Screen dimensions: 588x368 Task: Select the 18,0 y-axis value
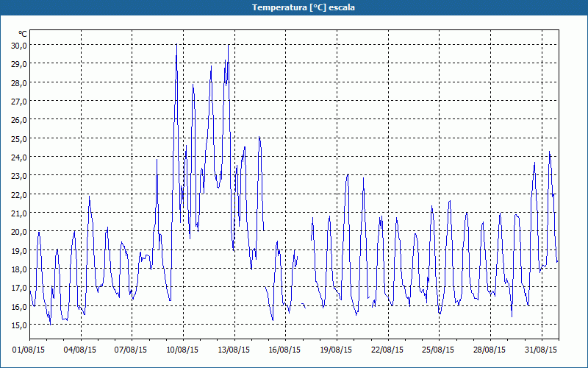(19, 269)
